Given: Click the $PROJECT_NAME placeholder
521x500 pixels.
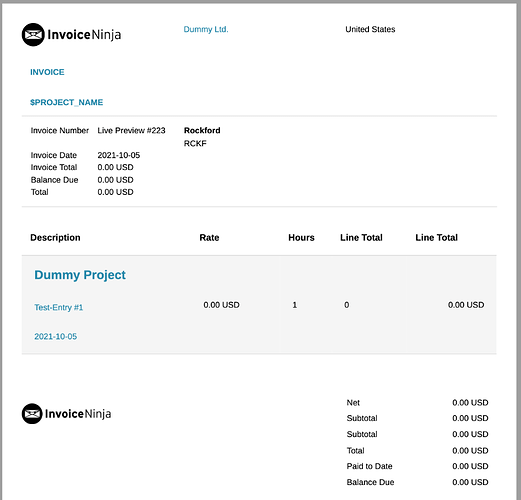Looking at the screenshot, I should [x=67, y=102].
